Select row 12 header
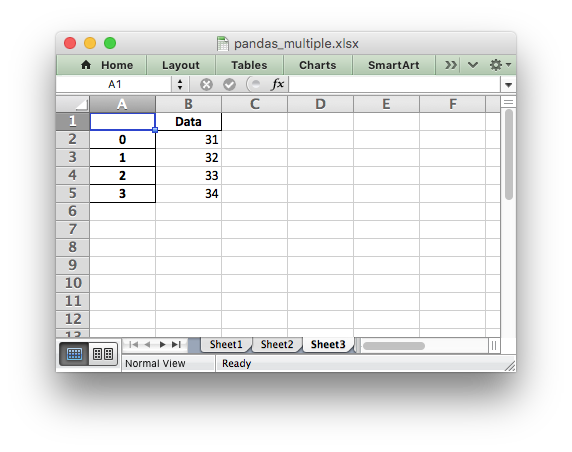Viewport: 572px width, 452px height. coord(73,319)
